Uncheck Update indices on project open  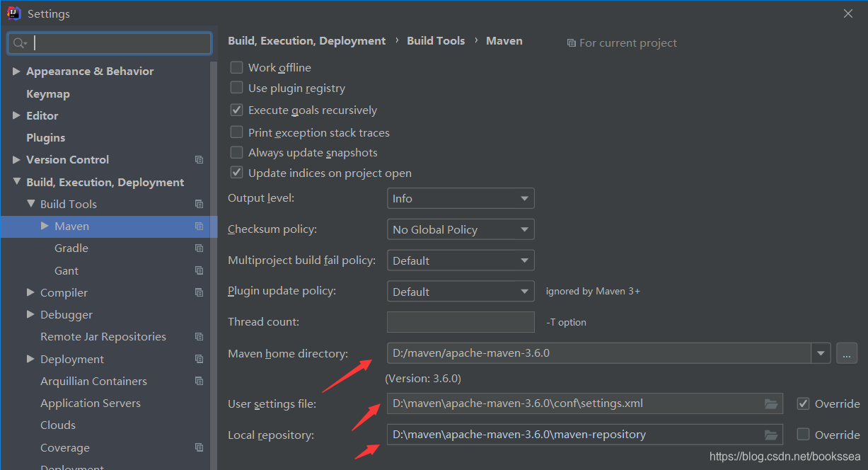click(236, 173)
